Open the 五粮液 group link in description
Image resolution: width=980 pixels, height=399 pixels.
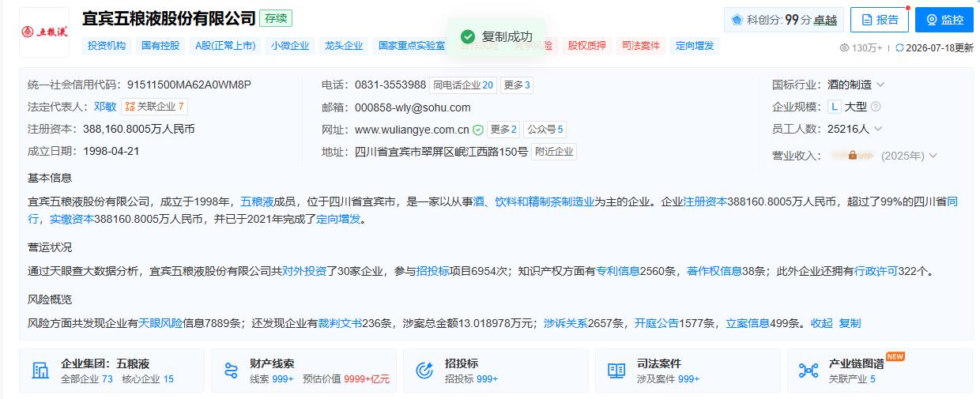click(x=257, y=201)
